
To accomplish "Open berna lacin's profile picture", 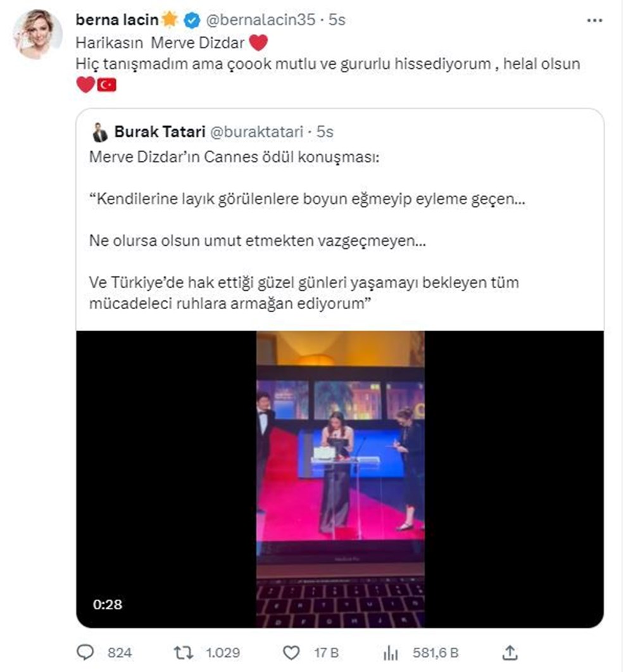I will pos(38,35).
